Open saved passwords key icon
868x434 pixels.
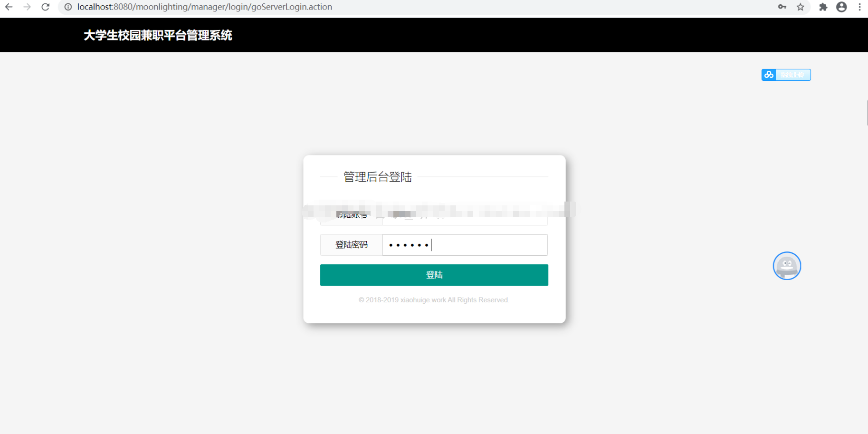[782, 7]
